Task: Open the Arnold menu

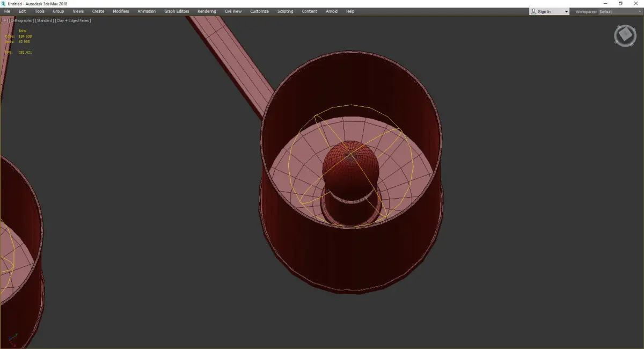Action: coord(332,11)
